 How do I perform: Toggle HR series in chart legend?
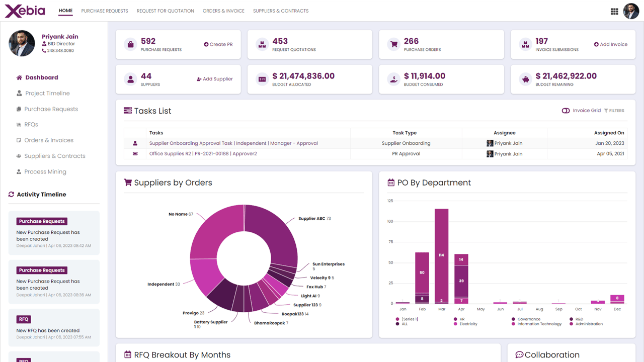point(459,319)
